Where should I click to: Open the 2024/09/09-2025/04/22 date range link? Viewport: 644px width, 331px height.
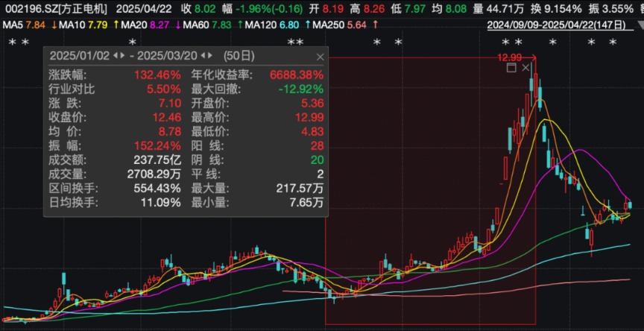coord(557,25)
